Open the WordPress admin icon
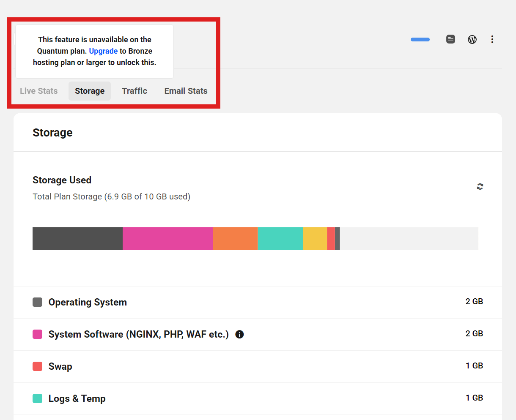This screenshot has width=516, height=420. pyautogui.click(x=472, y=39)
